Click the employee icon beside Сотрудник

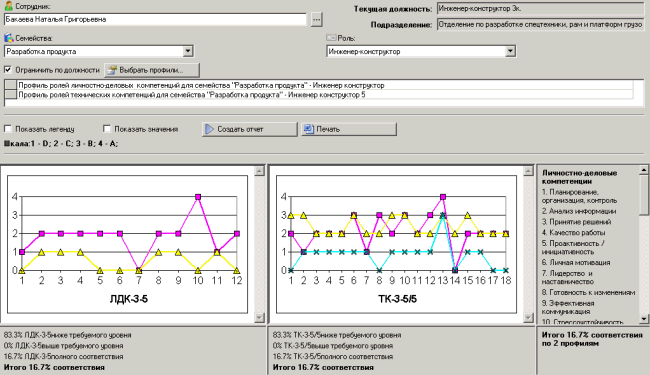pyautogui.click(x=8, y=6)
